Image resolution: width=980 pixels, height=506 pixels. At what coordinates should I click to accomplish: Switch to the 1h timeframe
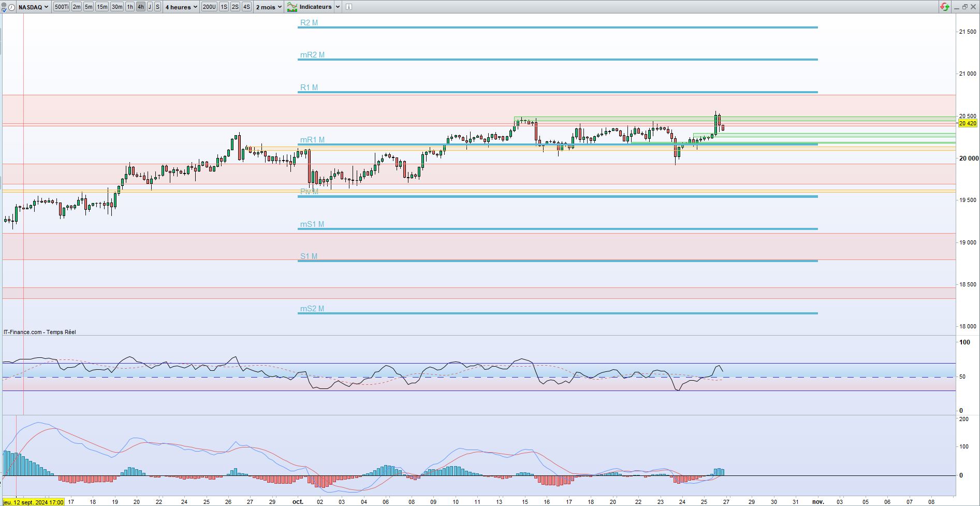click(x=130, y=7)
